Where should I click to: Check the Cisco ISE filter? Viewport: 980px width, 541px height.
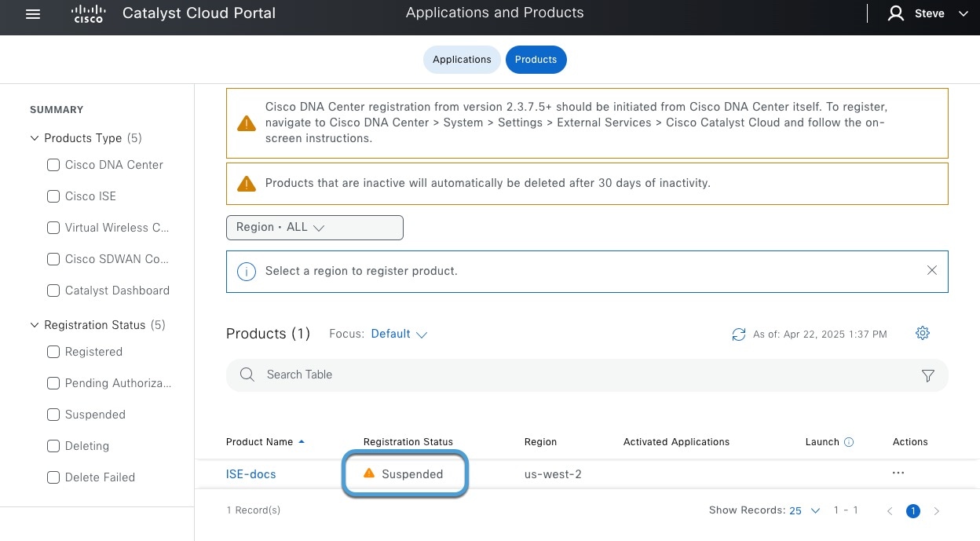pos(53,196)
